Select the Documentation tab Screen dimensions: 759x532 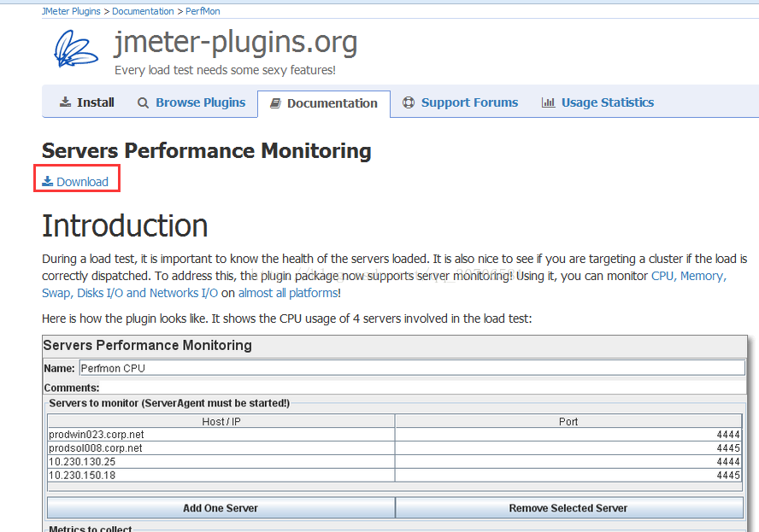pyautogui.click(x=324, y=103)
